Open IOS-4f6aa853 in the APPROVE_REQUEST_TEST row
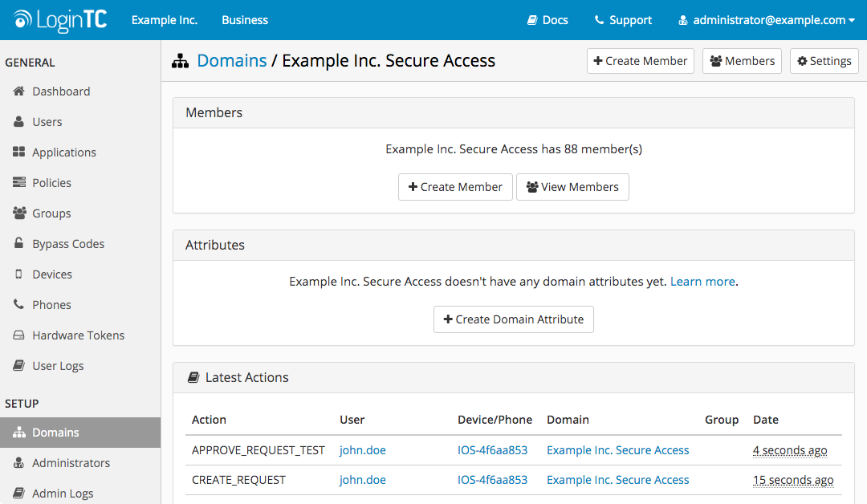The width and height of the screenshot is (867, 504). point(492,450)
